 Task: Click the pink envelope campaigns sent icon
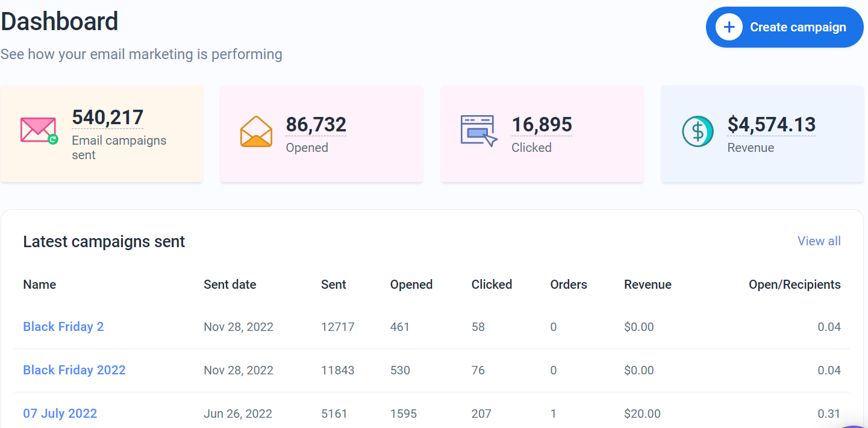39,131
